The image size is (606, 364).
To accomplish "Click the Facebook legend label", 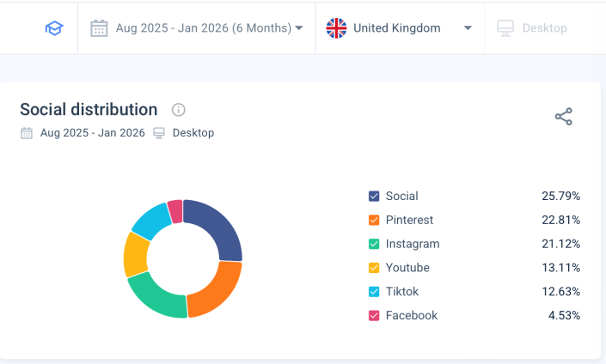I will point(411,316).
